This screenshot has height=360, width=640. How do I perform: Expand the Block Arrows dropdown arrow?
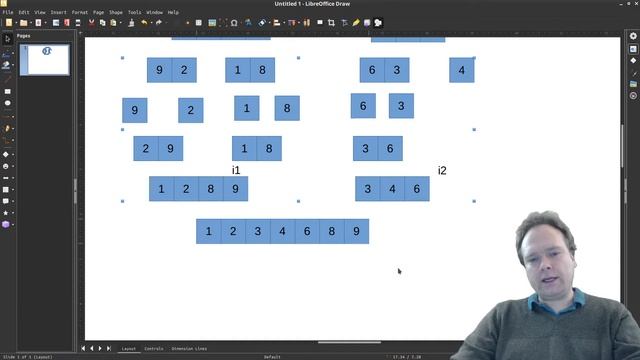[13, 178]
